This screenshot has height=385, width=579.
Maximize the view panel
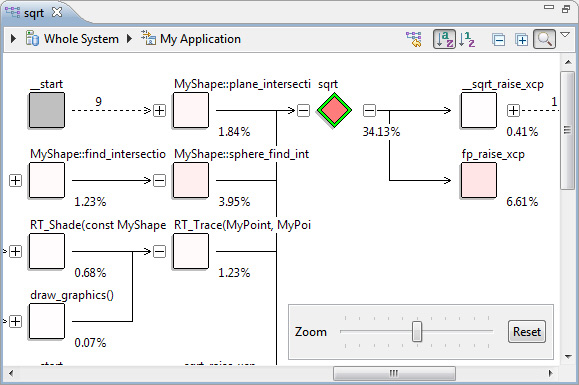pos(566,9)
